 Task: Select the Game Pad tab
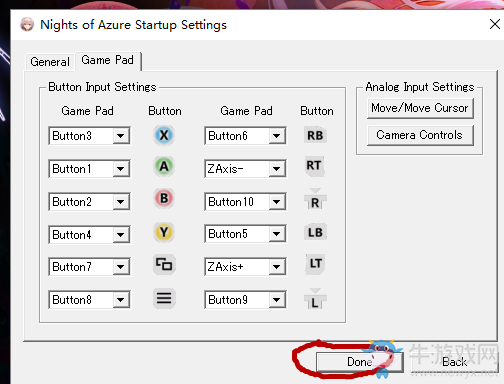pyautogui.click(x=108, y=60)
